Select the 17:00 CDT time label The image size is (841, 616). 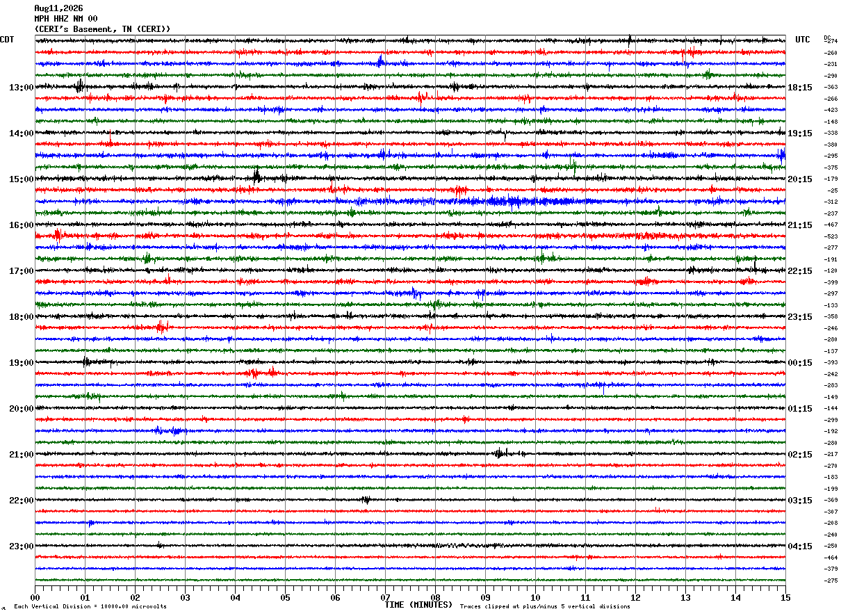22,271
